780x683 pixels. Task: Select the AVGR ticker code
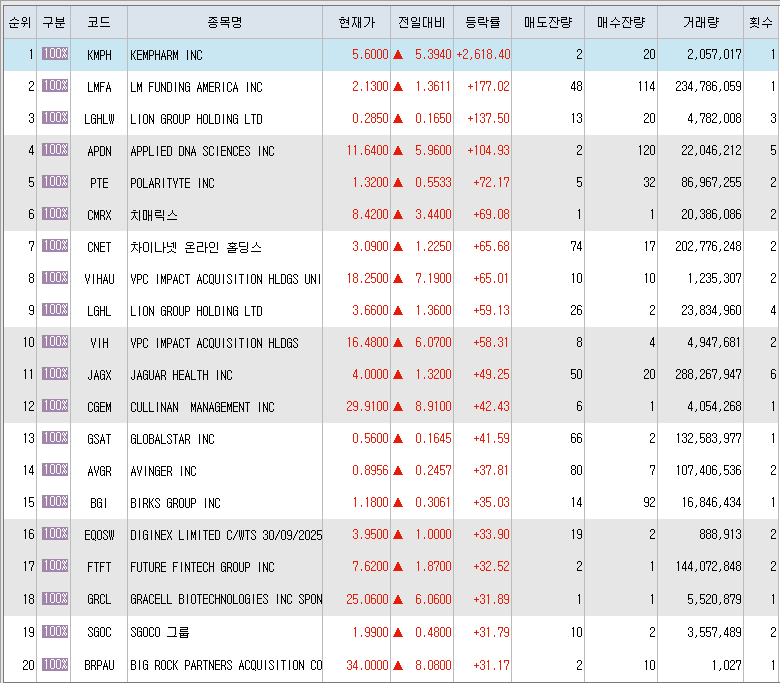point(99,471)
